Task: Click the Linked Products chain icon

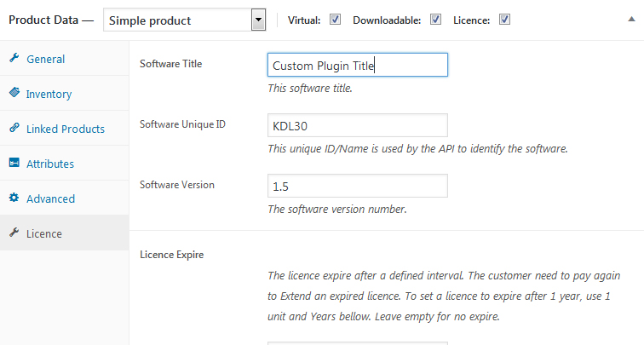Action: 14,127
